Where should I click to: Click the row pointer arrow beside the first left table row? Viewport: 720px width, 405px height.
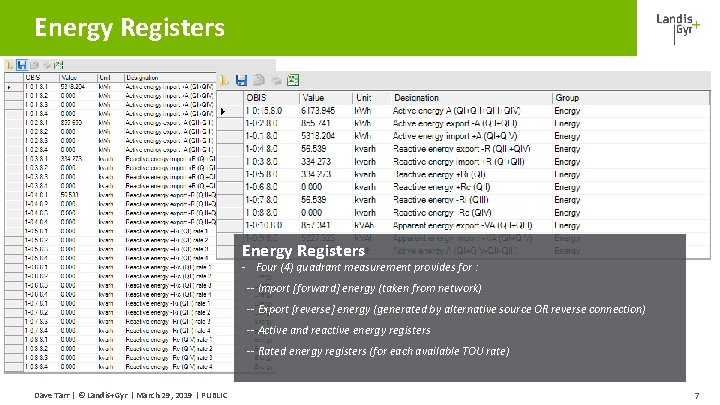coord(9,87)
